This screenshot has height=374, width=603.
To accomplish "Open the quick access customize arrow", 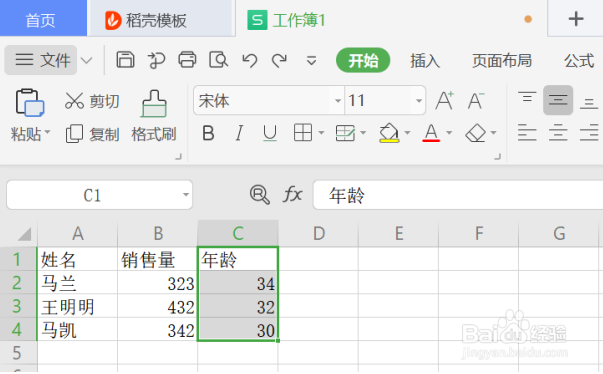I will coord(311,61).
